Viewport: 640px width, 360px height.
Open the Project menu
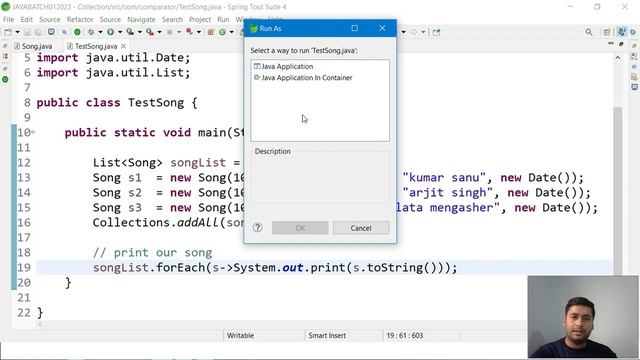pyautogui.click(x=200, y=19)
